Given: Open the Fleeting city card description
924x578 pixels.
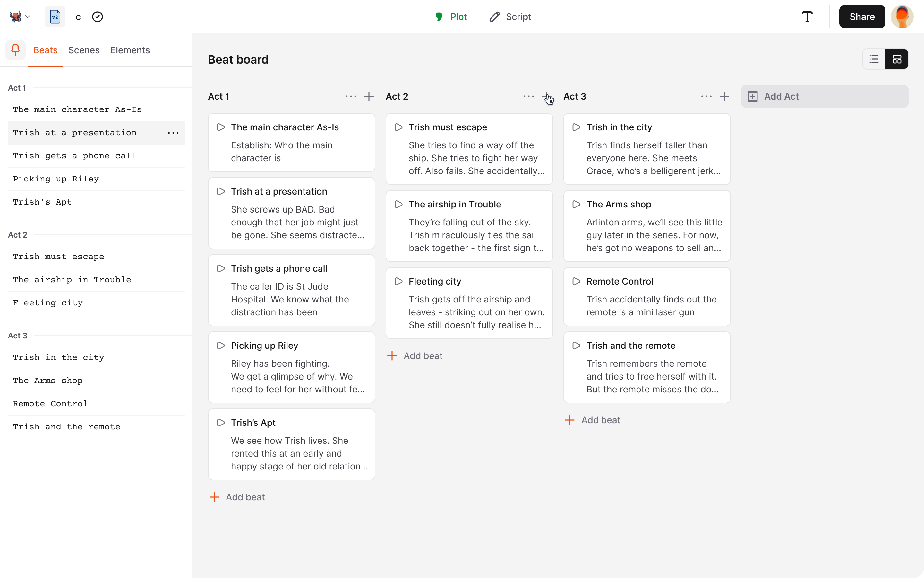Looking at the screenshot, I should 476,312.
